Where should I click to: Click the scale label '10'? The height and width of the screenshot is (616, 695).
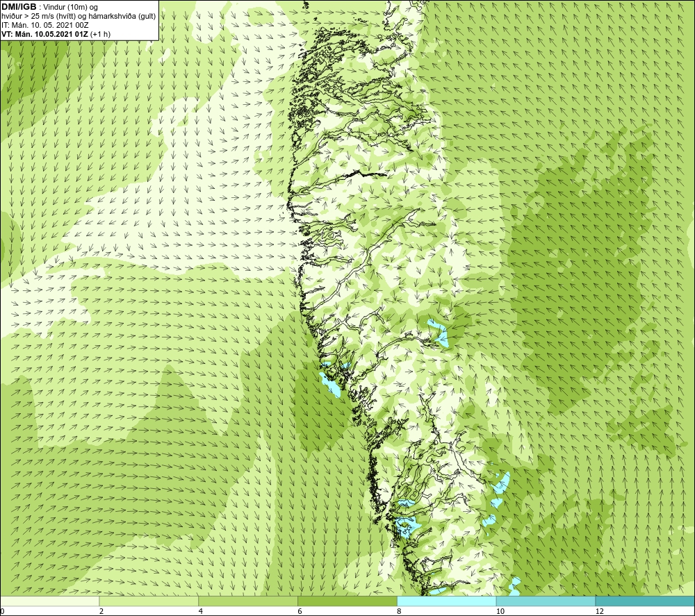tap(500, 612)
